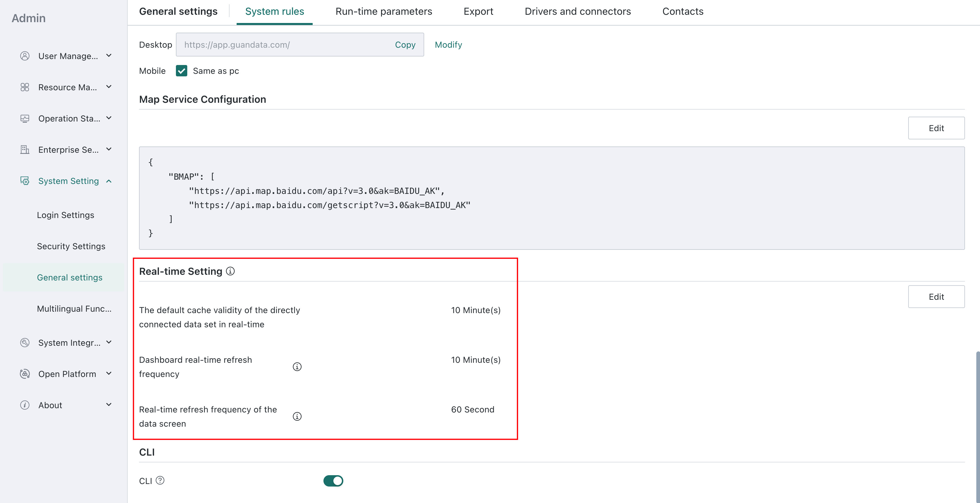
Task: Click the CLI help question mark icon
Action: 160,480
